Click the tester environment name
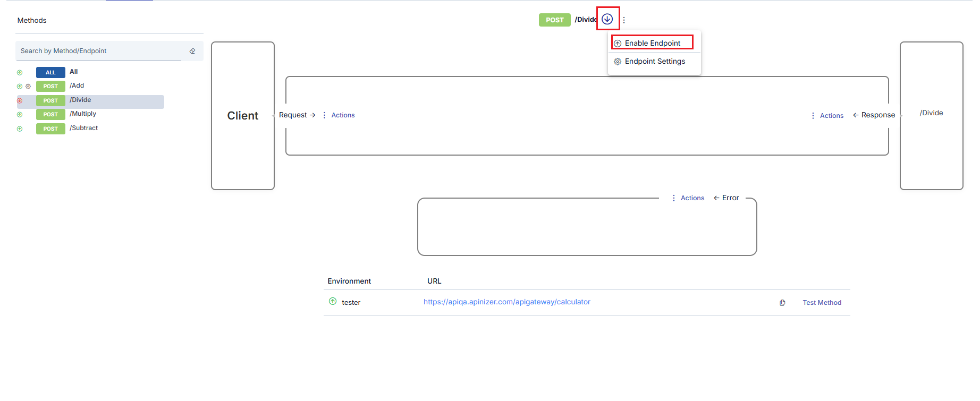This screenshot has width=980, height=401. click(351, 303)
